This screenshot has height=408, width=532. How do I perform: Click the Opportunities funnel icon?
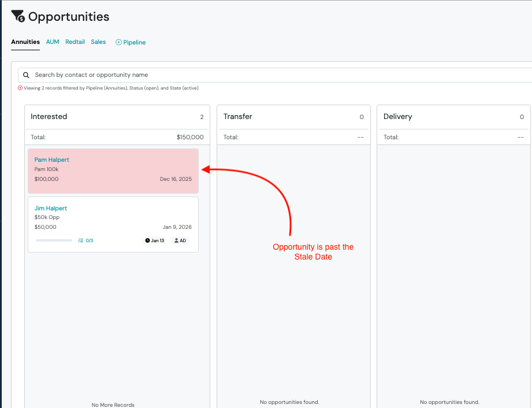click(18, 16)
